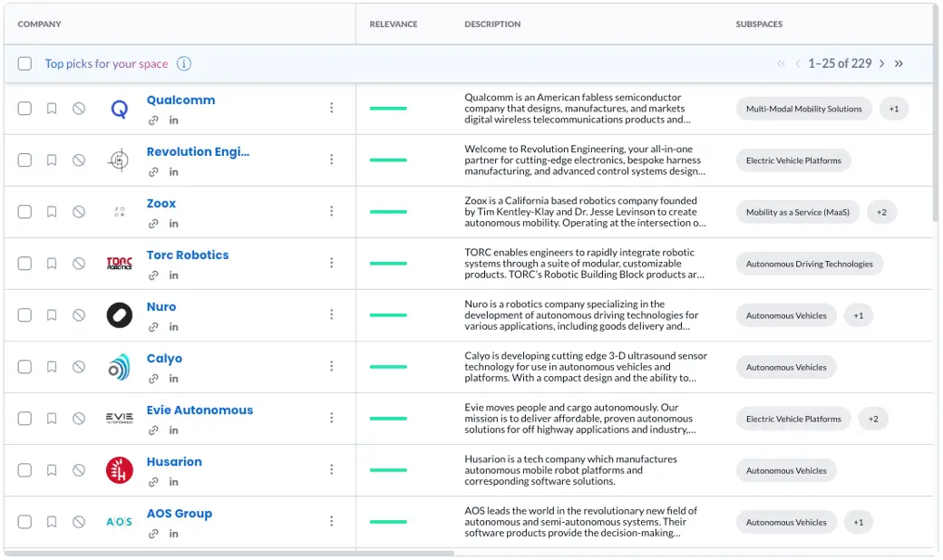943x560 pixels.
Task: Click the horizontal scrollbar at bottom
Action: [229, 554]
